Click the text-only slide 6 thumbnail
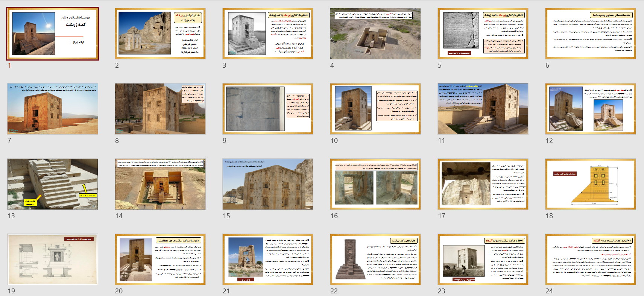This screenshot has width=644, height=296. click(x=591, y=33)
